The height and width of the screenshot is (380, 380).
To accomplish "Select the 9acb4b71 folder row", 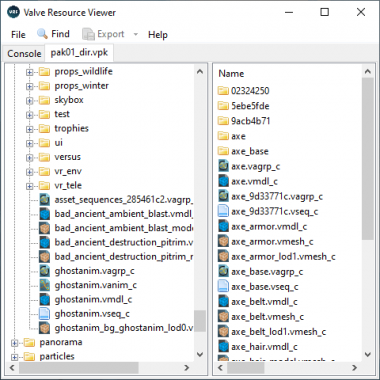I will coord(244,121).
